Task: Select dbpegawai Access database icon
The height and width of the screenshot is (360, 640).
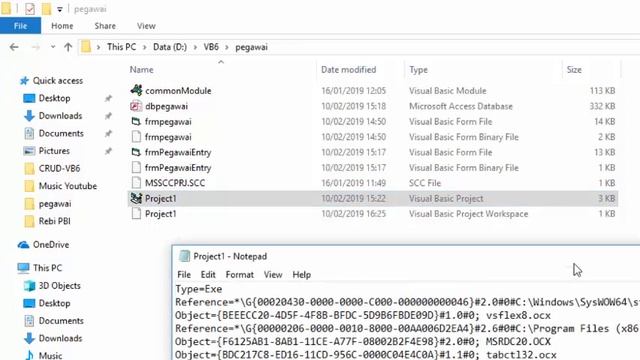Action: 136,106
